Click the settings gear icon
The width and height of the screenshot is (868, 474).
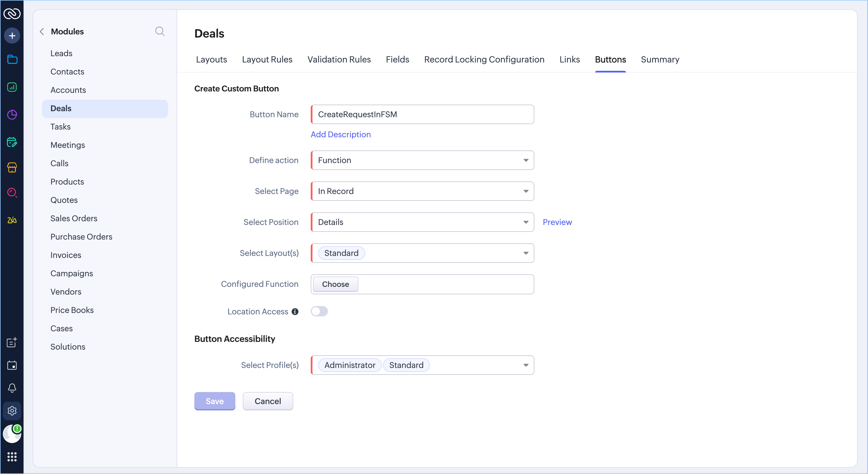[x=12, y=411]
